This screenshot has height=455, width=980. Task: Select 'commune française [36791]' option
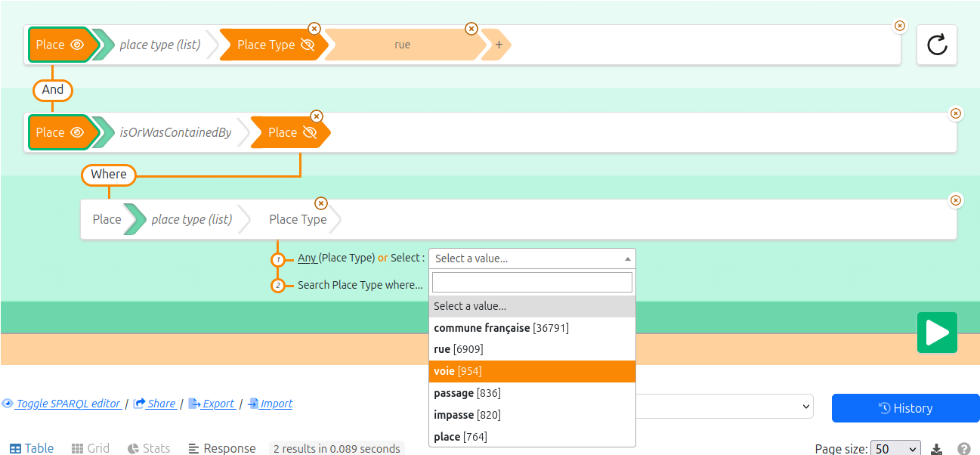(x=532, y=328)
